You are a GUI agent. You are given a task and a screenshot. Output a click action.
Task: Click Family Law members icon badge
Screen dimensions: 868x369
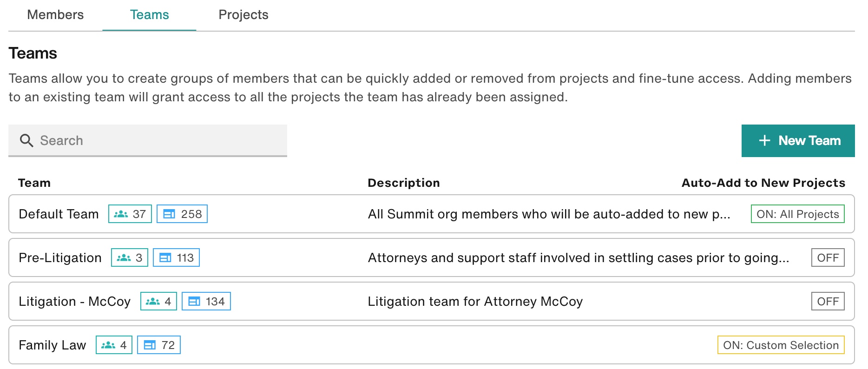(x=114, y=345)
